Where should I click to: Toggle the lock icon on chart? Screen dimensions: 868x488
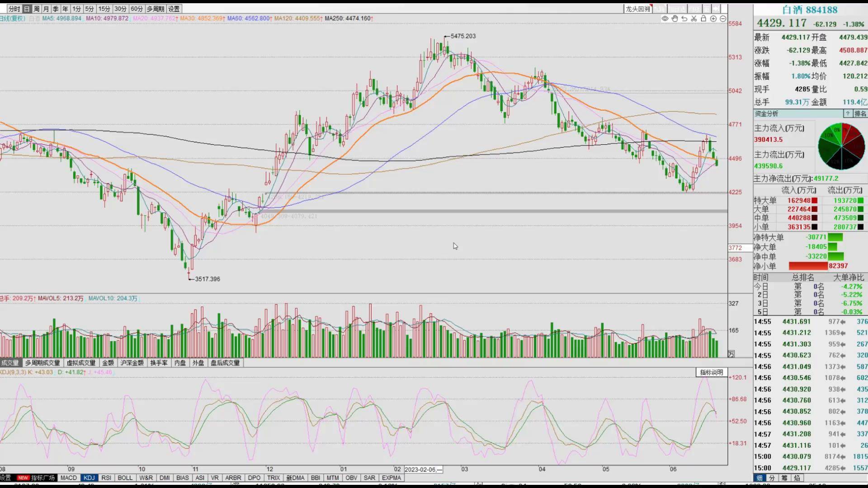point(703,19)
